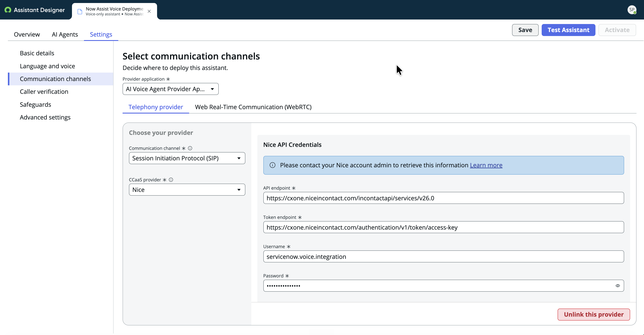Switch to the Overview tab
This screenshot has width=644, height=335.
pyautogui.click(x=27, y=34)
